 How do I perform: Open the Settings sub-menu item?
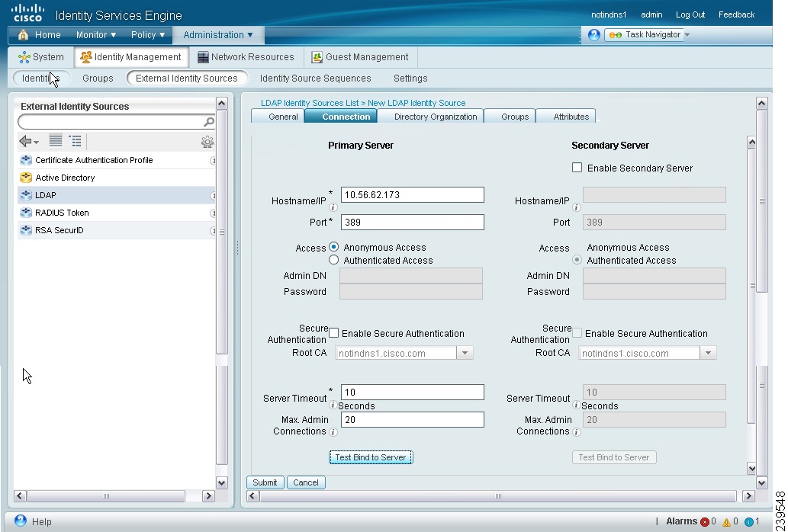click(410, 79)
